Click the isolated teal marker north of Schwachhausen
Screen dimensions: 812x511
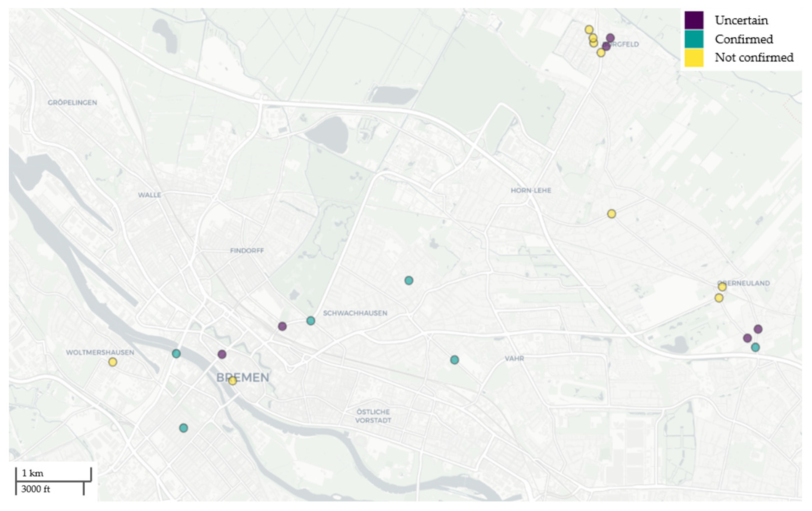coord(409,280)
